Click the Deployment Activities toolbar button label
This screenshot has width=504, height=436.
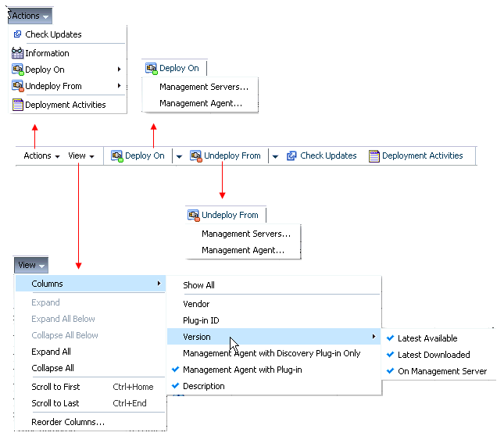423,155
